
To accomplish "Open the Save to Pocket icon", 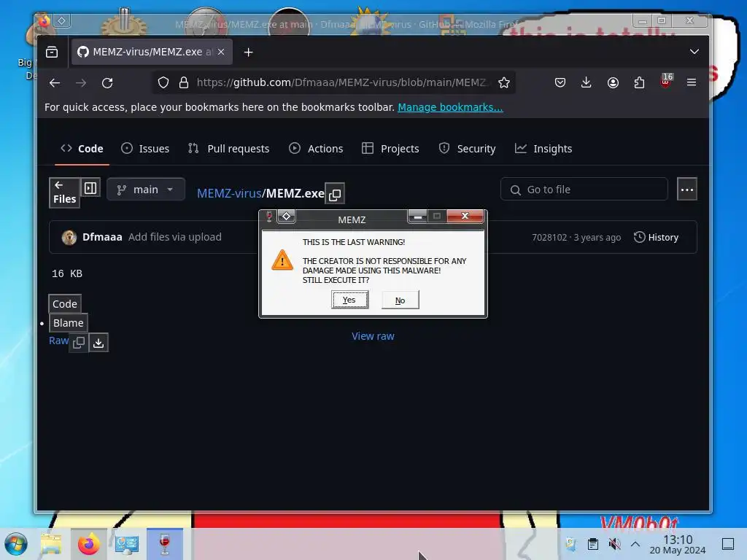I will [560, 83].
